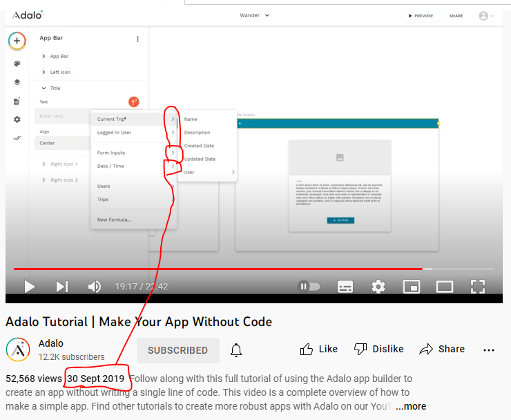Enter full screen mode
Image resolution: width=511 pixels, height=420 pixels.
[478, 287]
